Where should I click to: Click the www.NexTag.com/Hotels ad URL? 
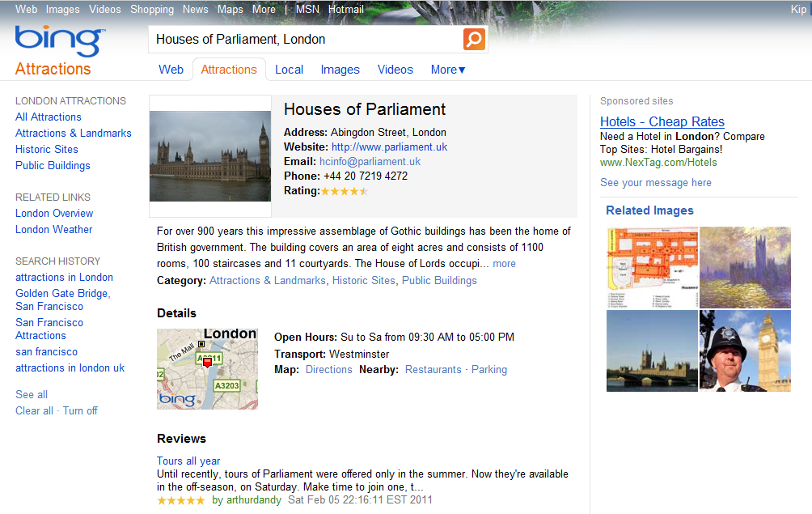click(x=658, y=163)
